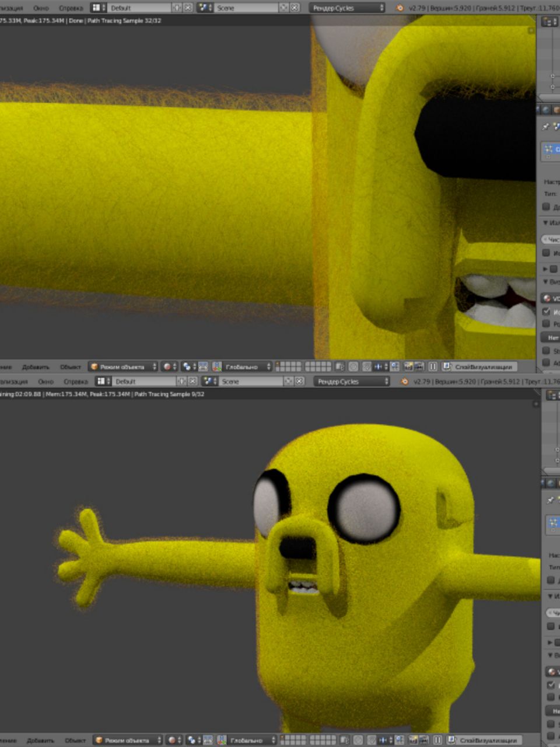The image size is (560, 747).
Task: Click the pause preview button in the upper viewport header
Action: coord(432,366)
